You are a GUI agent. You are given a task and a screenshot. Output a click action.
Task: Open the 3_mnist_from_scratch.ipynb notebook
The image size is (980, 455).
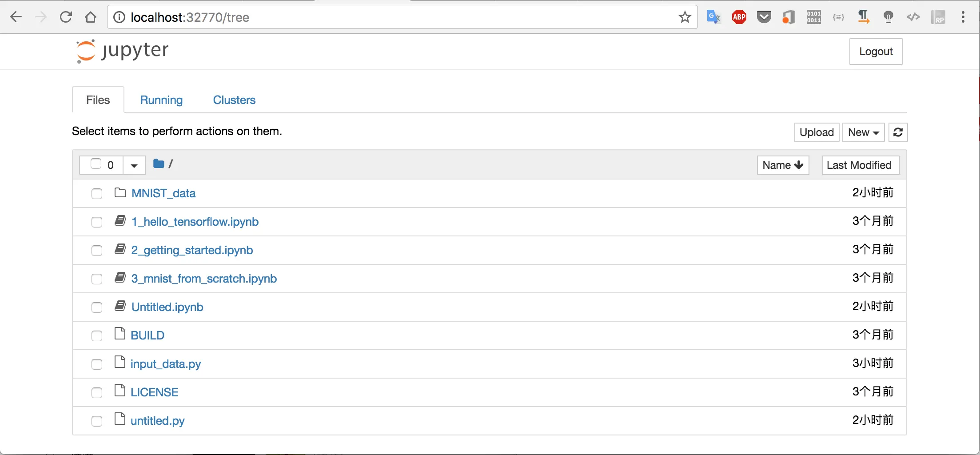click(204, 279)
